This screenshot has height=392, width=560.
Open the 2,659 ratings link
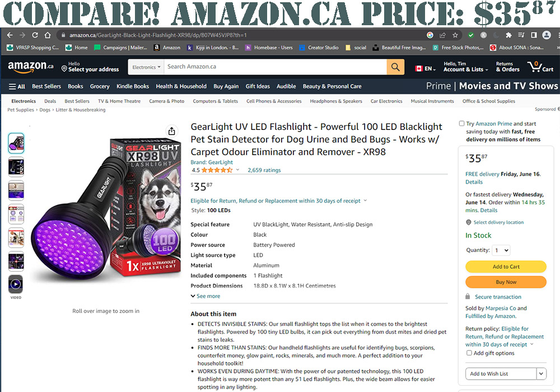[264, 170]
